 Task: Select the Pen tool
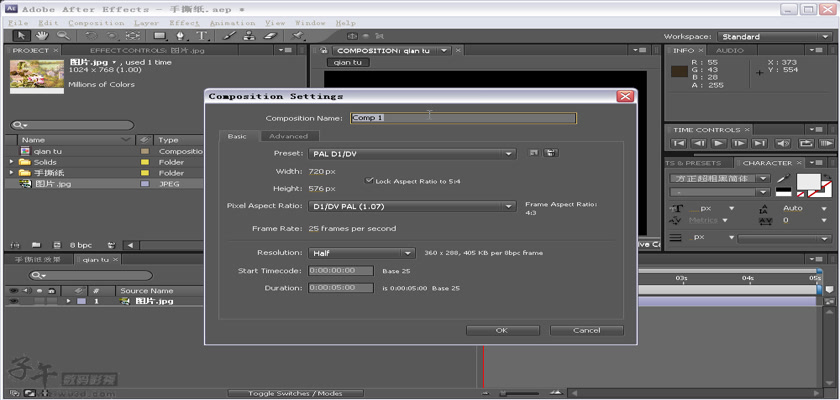coord(181,36)
